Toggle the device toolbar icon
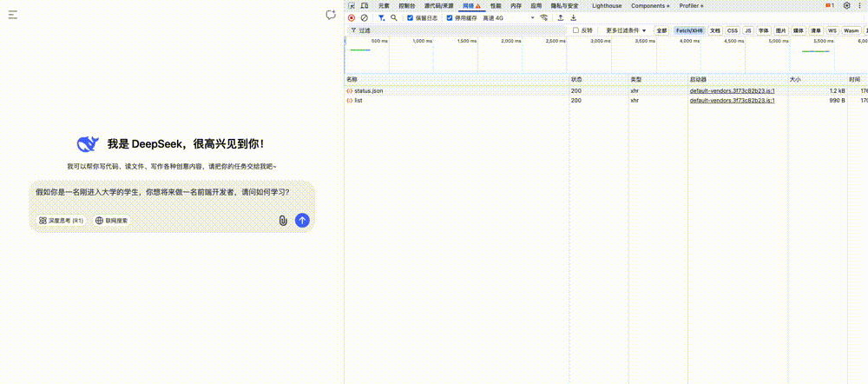This screenshot has width=868, height=384. (x=365, y=5)
